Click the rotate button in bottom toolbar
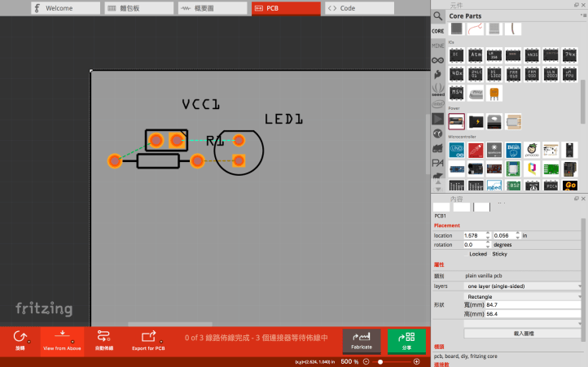 point(20,340)
